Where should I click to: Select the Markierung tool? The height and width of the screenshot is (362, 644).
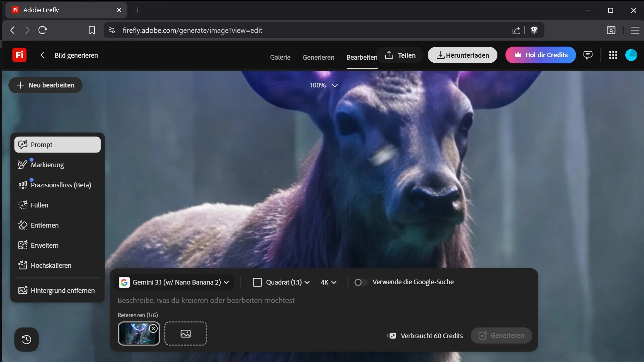pos(57,165)
